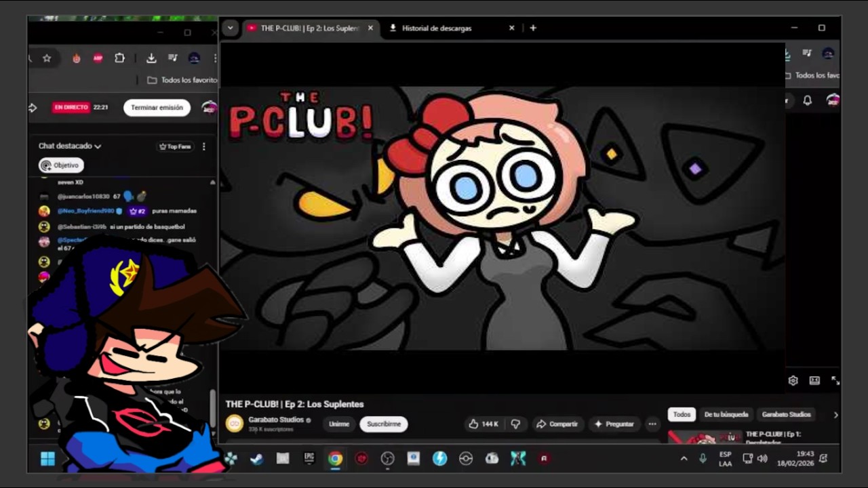Open the stream share arrow icon
The height and width of the screenshot is (488, 868).
33,108
